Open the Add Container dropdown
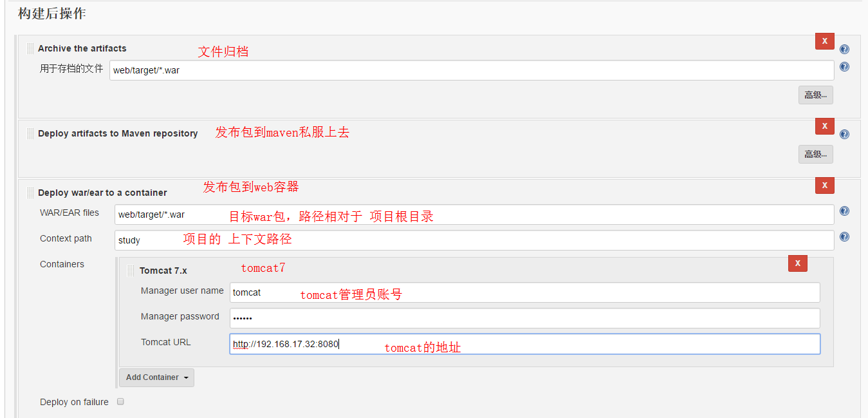Viewport: 868px width, 418px height. point(156,377)
